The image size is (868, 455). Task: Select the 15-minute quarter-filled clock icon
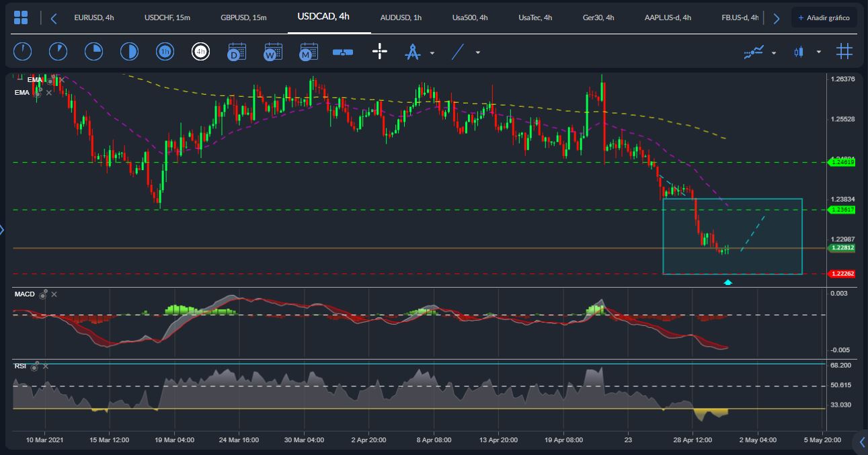coord(93,51)
